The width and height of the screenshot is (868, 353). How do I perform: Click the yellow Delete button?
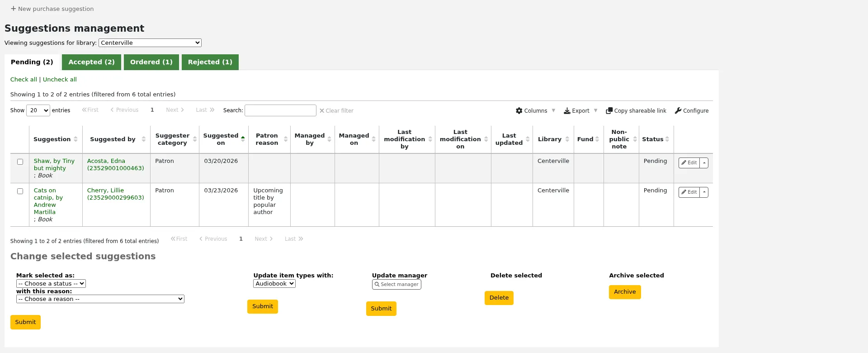click(x=499, y=298)
